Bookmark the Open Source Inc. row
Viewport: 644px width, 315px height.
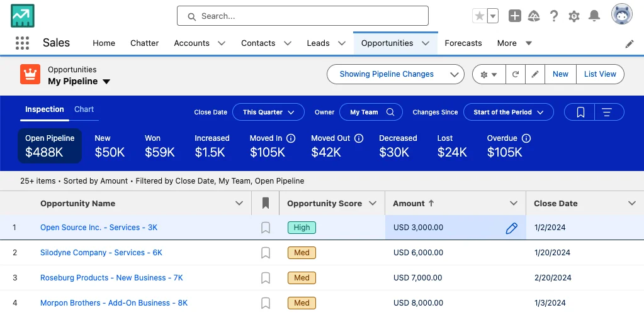[x=265, y=228]
